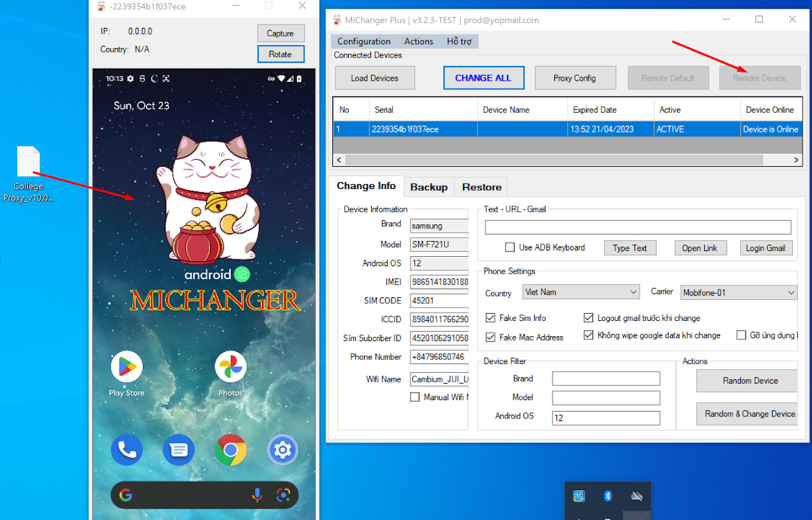Enable the Use ADB Keyboard checkbox

coord(509,247)
